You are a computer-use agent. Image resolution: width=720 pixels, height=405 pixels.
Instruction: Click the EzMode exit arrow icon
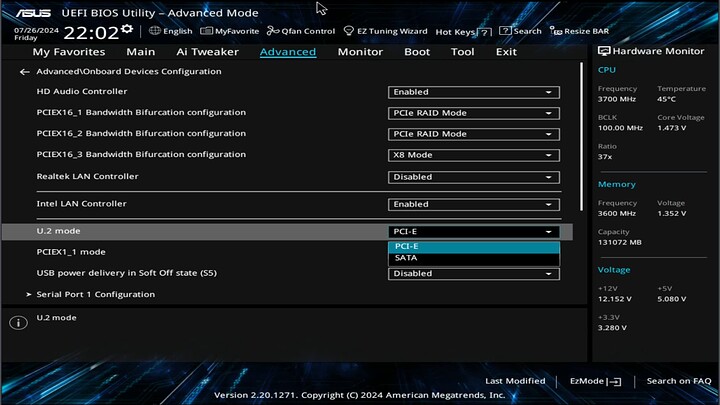(x=614, y=382)
